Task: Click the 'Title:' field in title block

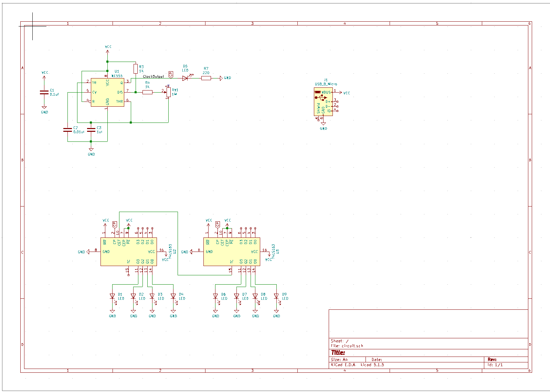Action: point(338,352)
